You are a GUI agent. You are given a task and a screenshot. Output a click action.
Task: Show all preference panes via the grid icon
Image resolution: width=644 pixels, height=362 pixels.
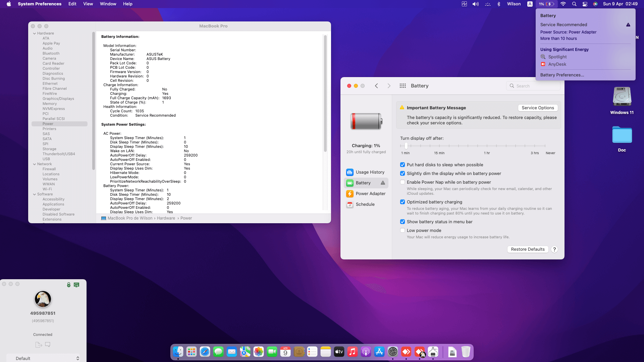402,86
